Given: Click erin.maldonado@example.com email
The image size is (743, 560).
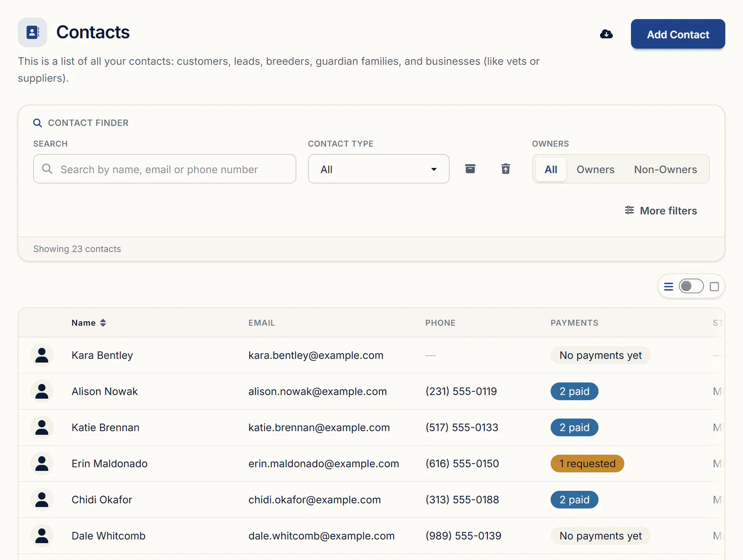Looking at the screenshot, I should click(x=324, y=463).
